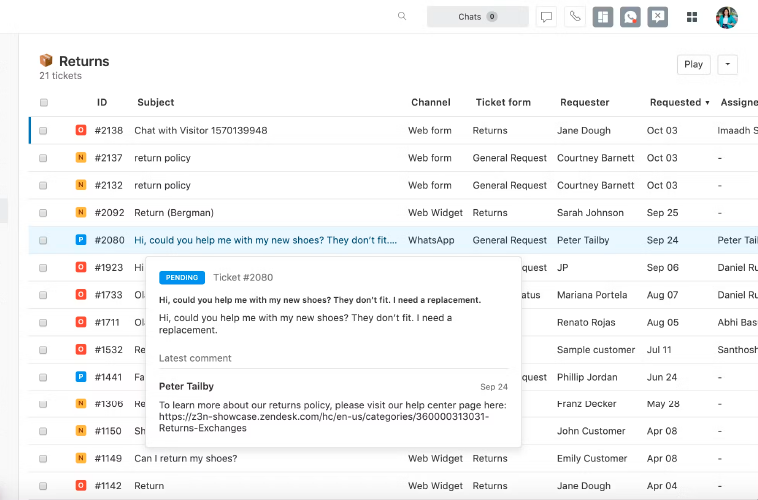The width and height of the screenshot is (758, 500).
Task: Click the search magnifier icon
Action: click(x=402, y=17)
